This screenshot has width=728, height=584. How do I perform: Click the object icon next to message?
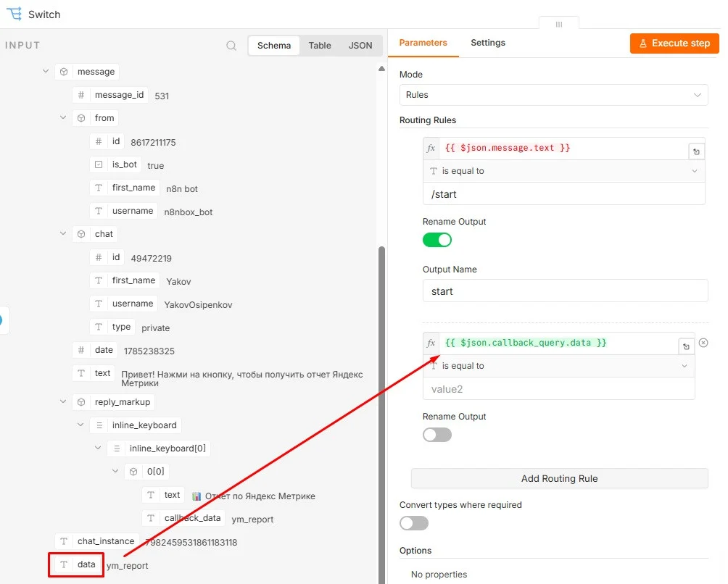click(64, 72)
